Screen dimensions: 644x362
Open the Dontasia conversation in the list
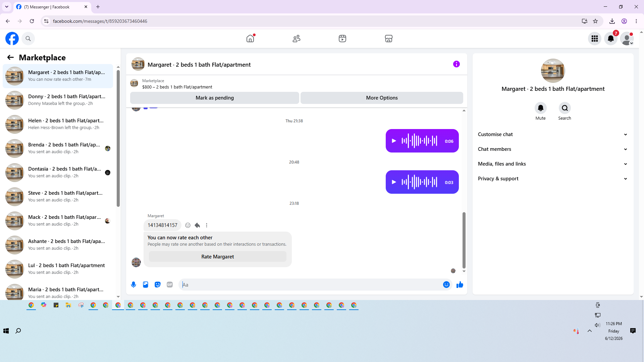pyautogui.click(x=58, y=173)
